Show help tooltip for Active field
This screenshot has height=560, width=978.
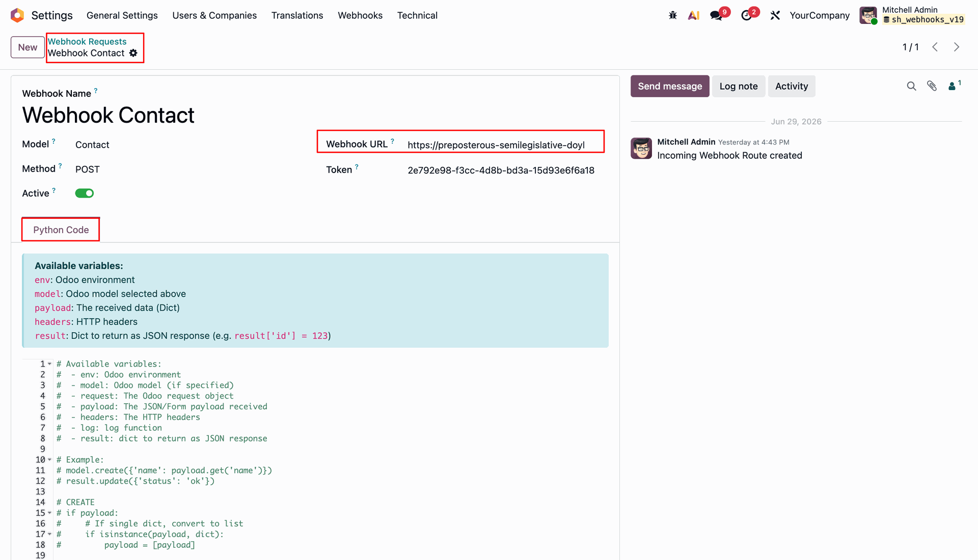pos(54,190)
